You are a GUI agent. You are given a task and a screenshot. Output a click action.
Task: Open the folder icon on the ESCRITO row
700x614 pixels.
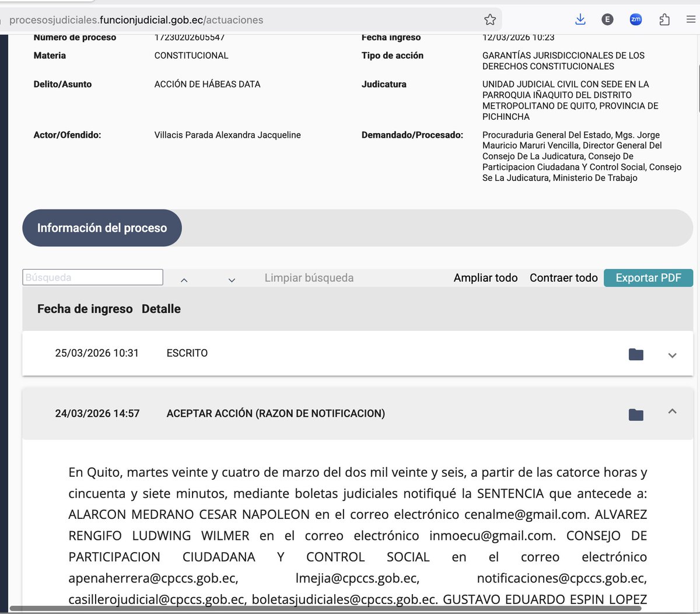coord(636,354)
